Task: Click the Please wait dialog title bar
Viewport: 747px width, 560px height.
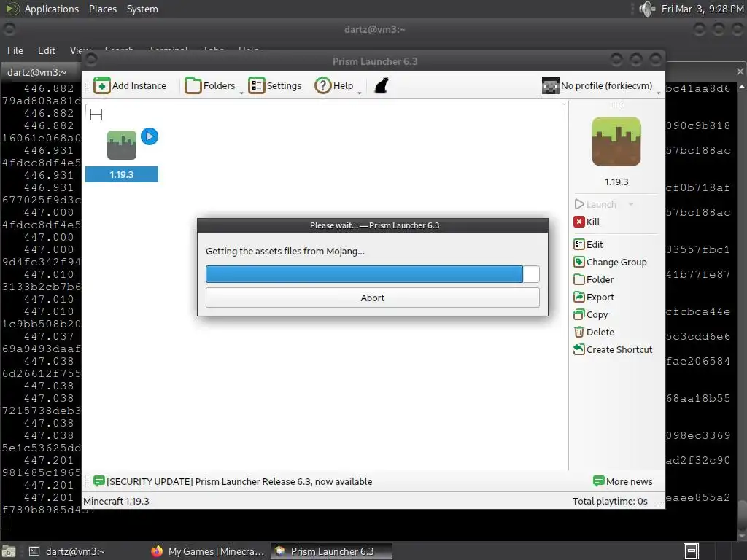Action: tap(373, 225)
